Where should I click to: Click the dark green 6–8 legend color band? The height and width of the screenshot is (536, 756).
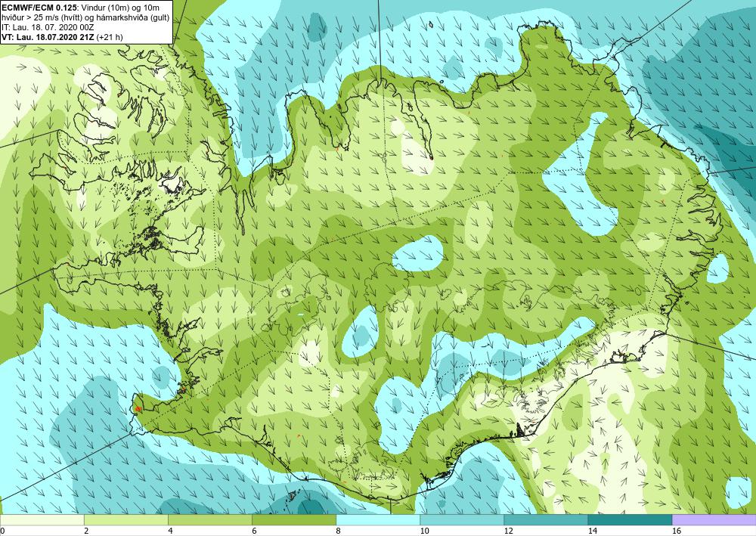[x=293, y=519]
